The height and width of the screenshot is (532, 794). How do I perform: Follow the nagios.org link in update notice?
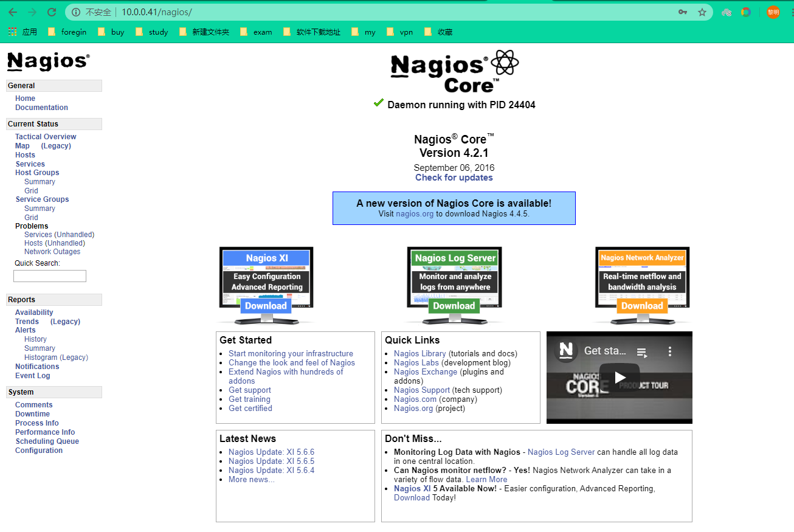click(415, 214)
